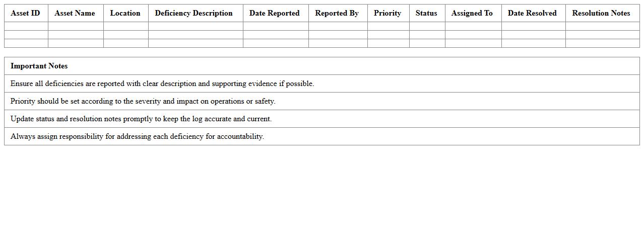644x252 pixels.
Task: Select the Resolution Notes column header
Action: coord(601,13)
